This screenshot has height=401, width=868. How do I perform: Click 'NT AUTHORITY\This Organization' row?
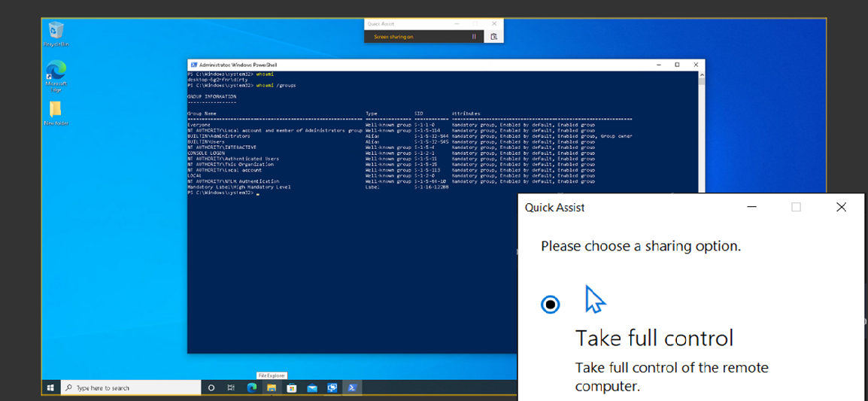[x=391, y=165]
